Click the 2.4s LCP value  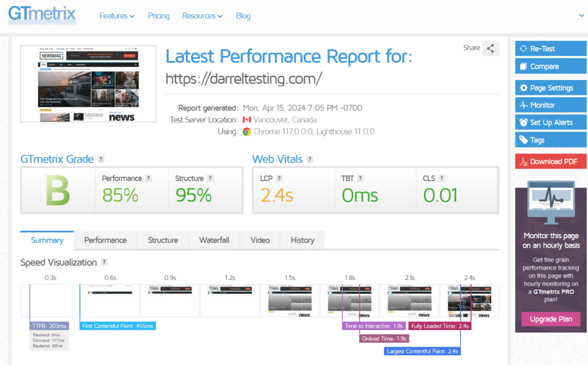click(x=277, y=195)
